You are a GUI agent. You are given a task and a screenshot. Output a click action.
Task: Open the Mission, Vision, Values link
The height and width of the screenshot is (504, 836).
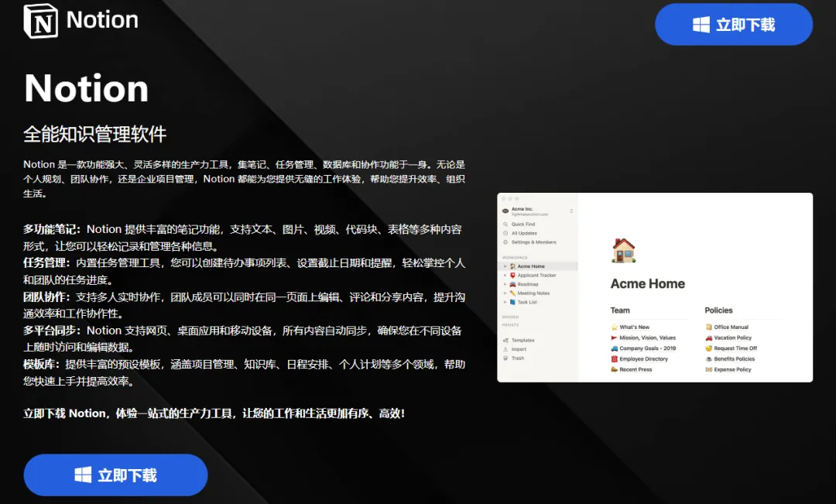coord(643,338)
